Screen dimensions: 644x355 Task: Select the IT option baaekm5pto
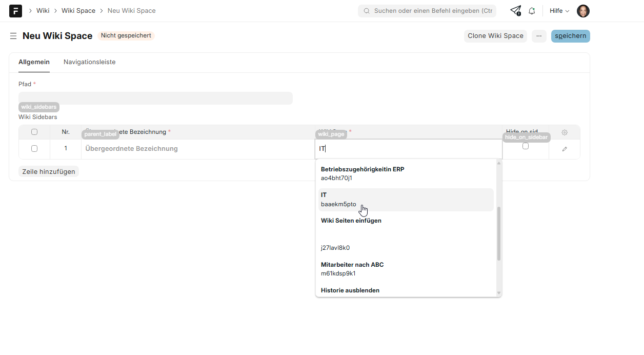[x=405, y=200]
